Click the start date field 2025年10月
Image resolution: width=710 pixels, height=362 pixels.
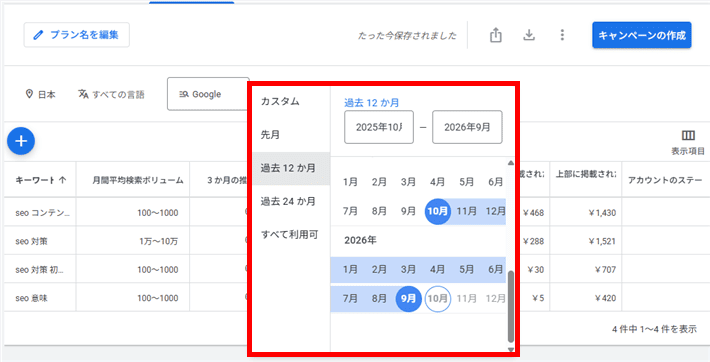(x=379, y=127)
